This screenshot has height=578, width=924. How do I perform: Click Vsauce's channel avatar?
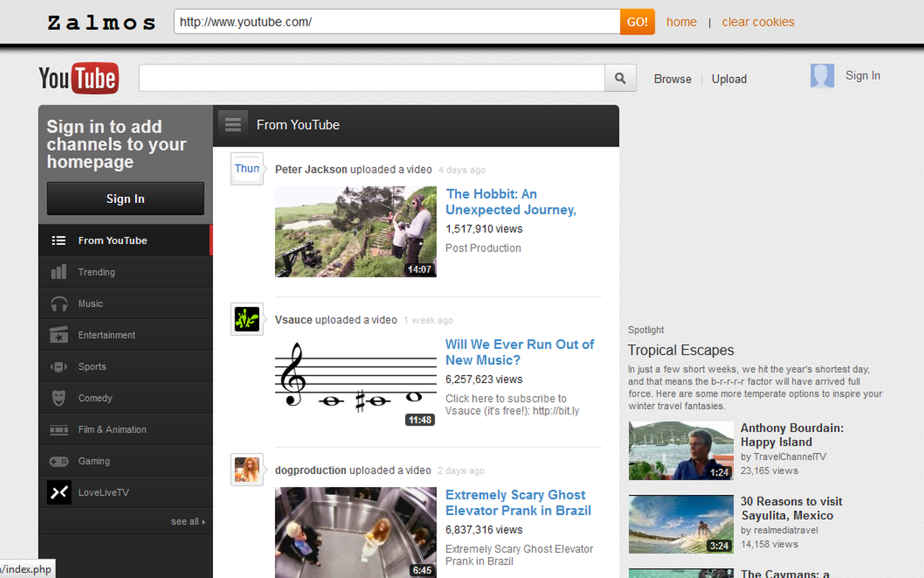pos(247,319)
